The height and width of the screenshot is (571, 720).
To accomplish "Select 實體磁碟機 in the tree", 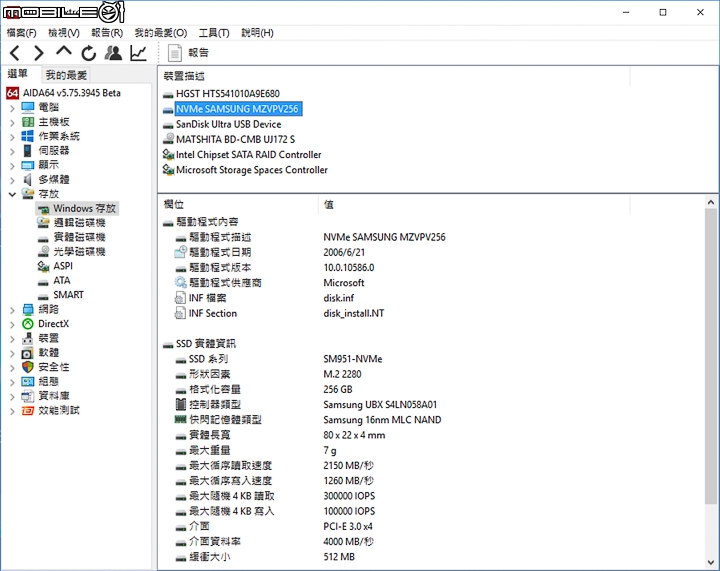I will click(x=79, y=237).
